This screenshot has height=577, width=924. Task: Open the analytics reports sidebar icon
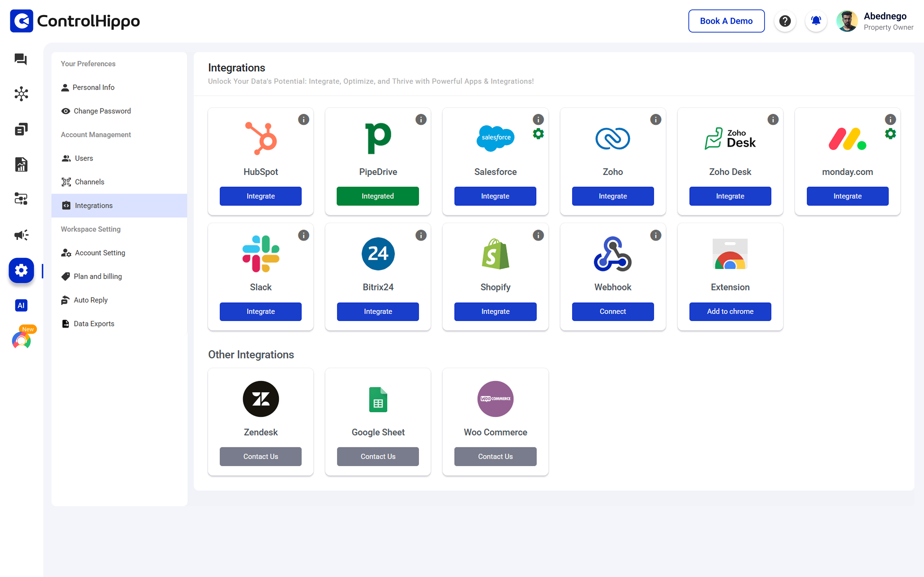click(x=21, y=164)
